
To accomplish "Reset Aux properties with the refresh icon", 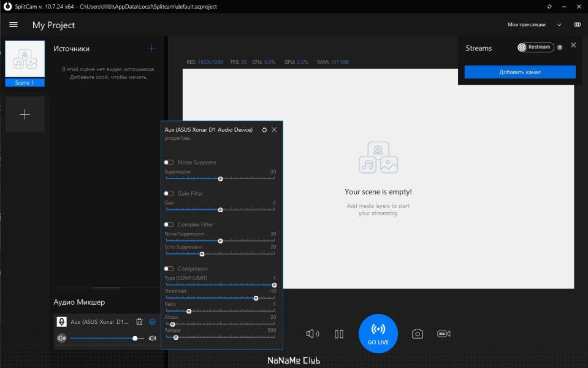I will coord(264,130).
